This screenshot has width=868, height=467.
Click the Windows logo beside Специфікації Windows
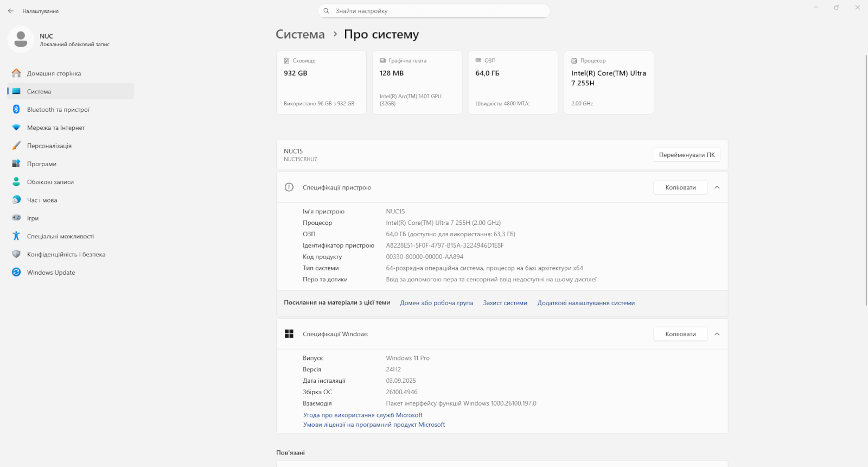[289, 334]
